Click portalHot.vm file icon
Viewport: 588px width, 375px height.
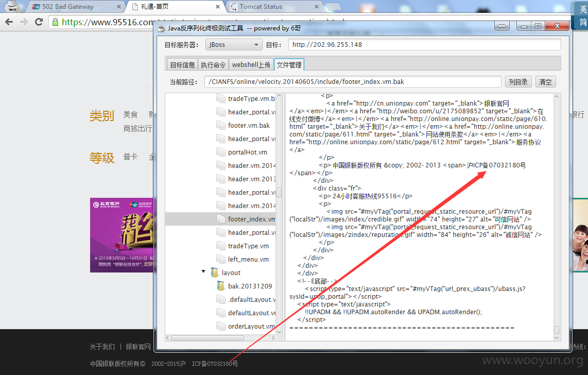[221, 152]
